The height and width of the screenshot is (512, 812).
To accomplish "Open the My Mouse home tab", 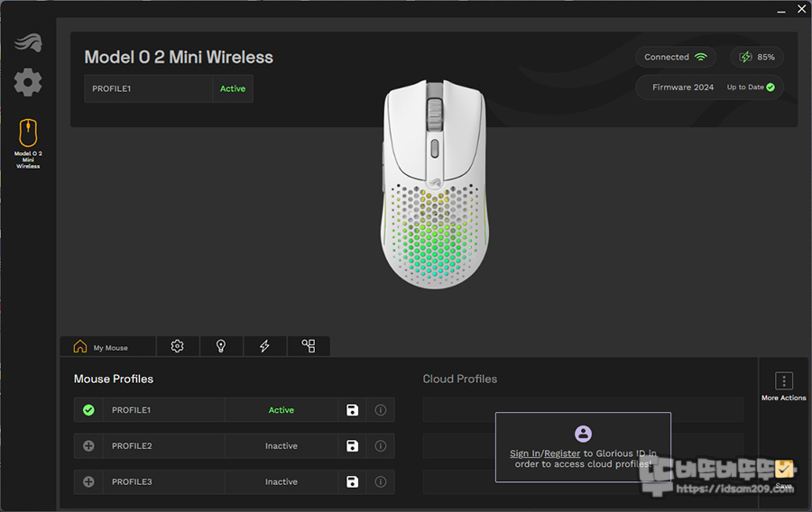I will pyautogui.click(x=107, y=346).
